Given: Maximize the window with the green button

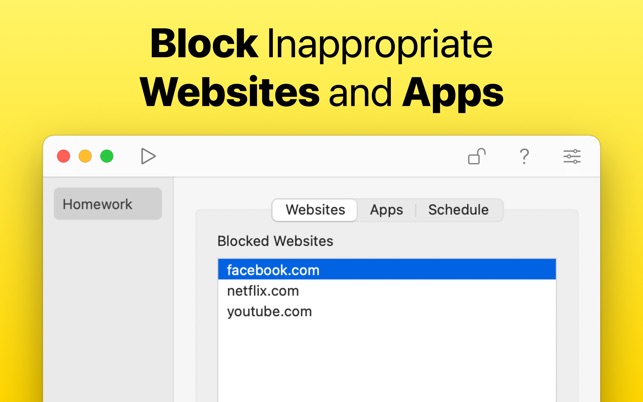Looking at the screenshot, I should point(107,156).
